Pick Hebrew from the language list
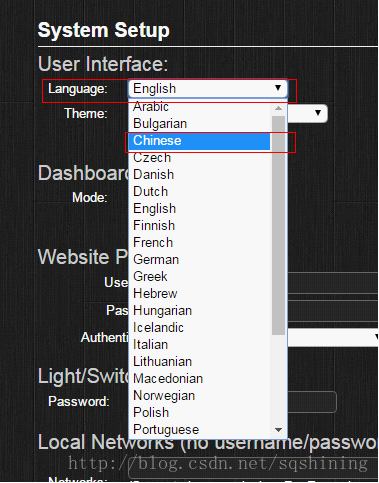Screen dimensions: 379x483 pos(199,294)
